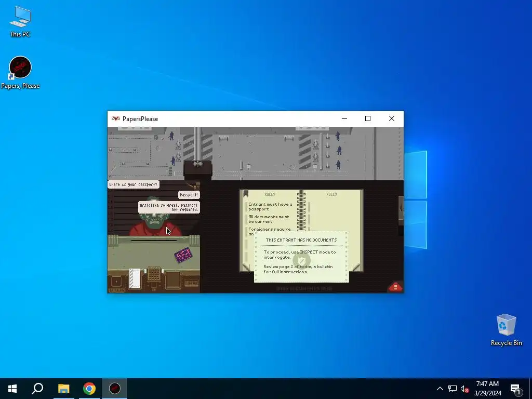Open the taskbar clock and date

tap(487, 389)
